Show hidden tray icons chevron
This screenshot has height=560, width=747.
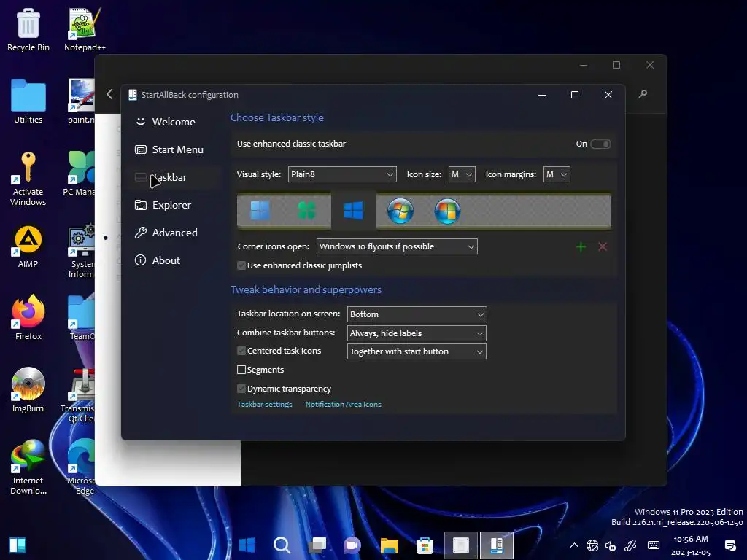(x=575, y=545)
